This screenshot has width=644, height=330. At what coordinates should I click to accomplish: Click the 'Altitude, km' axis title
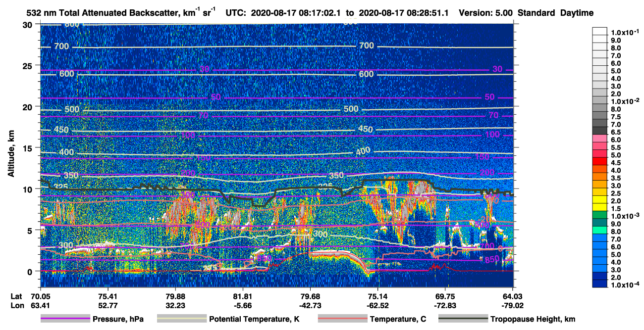click(11, 155)
